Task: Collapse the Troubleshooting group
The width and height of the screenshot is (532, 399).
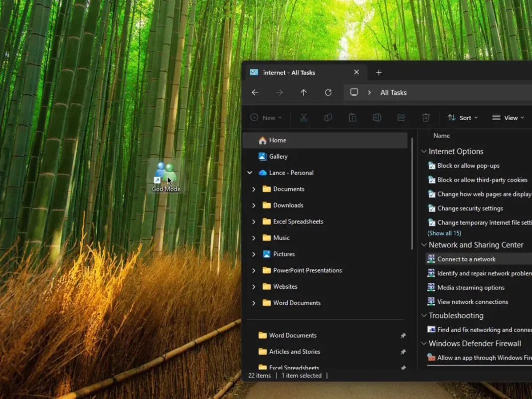Action: point(424,315)
